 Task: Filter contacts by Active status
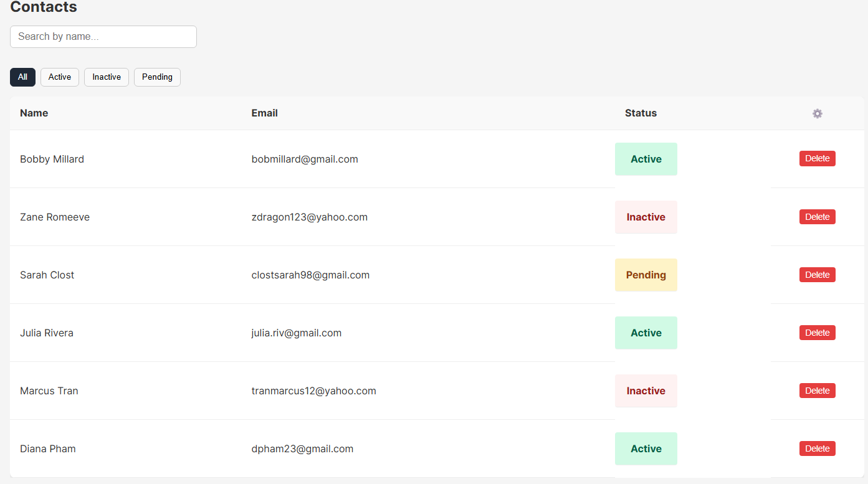(60, 77)
